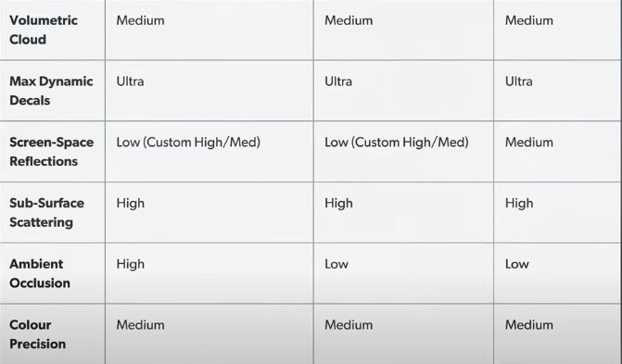Click the Sub-Surface Scattering row header

pyautogui.click(x=46, y=212)
